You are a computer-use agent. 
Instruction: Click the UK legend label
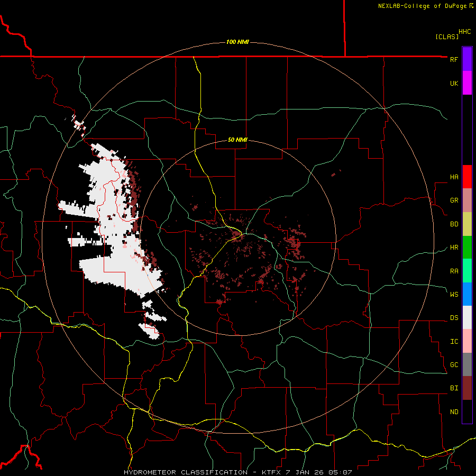click(454, 83)
